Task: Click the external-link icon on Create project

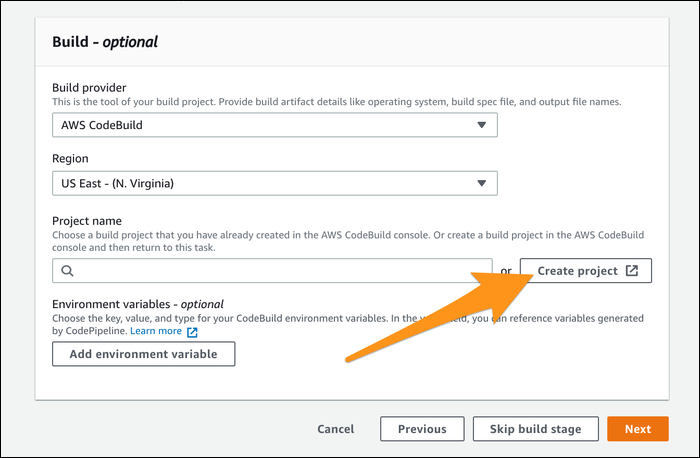Action: (632, 271)
